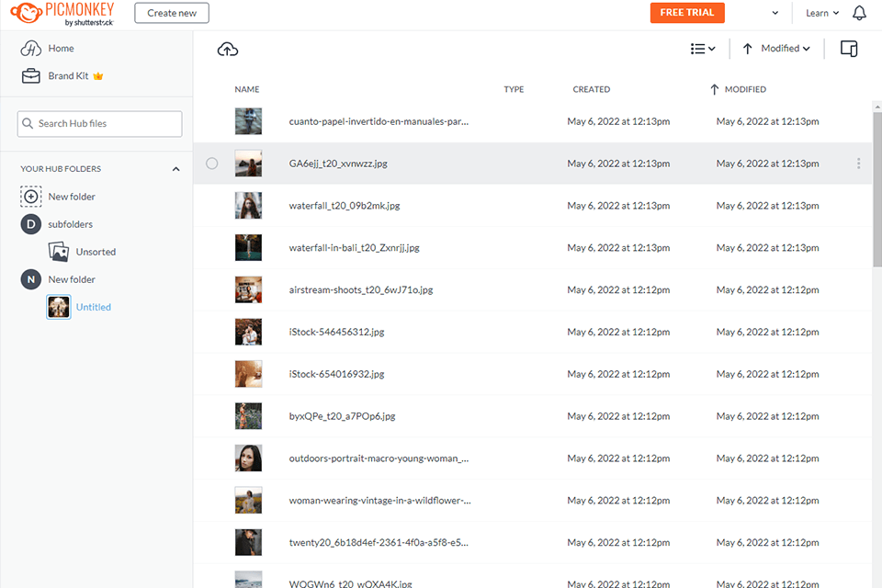
Task: Click thumbnail of iStock-654016932.jpg
Action: [x=248, y=374]
